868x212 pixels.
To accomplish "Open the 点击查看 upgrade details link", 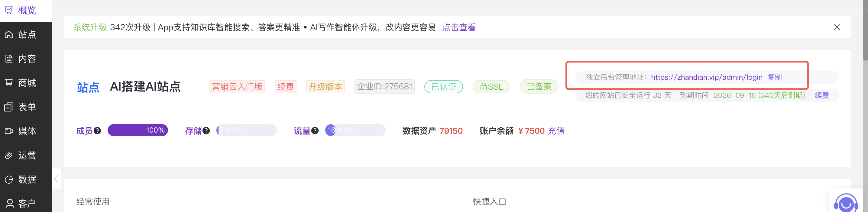I will click(458, 27).
